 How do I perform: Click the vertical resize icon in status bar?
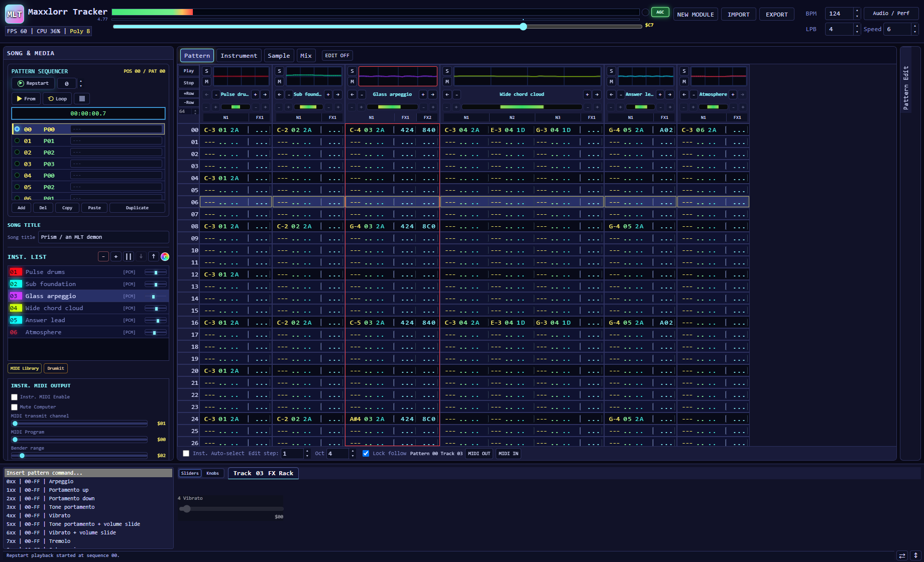pyautogui.click(x=915, y=555)
